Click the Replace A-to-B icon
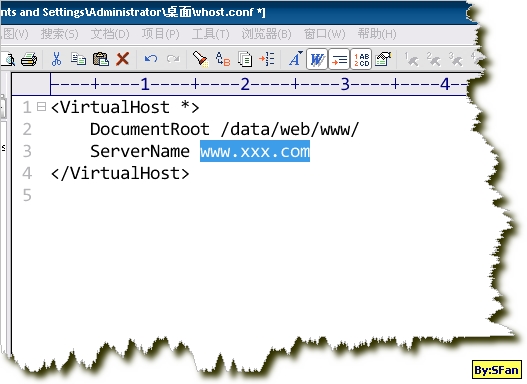This screenshot has height=384, width=527. point(223,59)
